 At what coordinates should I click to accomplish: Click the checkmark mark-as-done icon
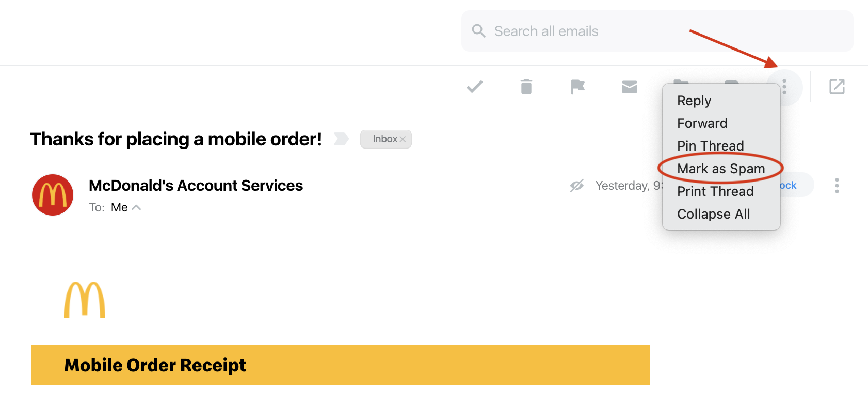[x=474, y=87]
